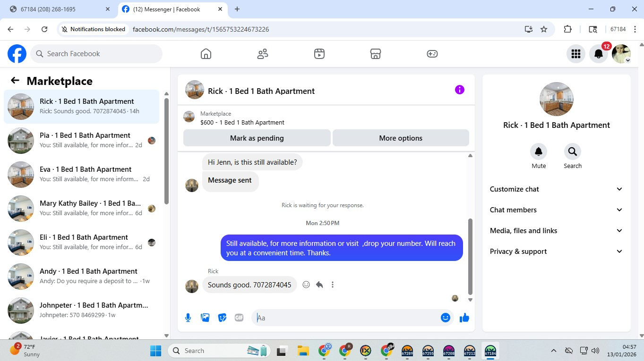Reload the page in the browser
Viewport: 644px width, 361px height.
[x=44, y=29]
